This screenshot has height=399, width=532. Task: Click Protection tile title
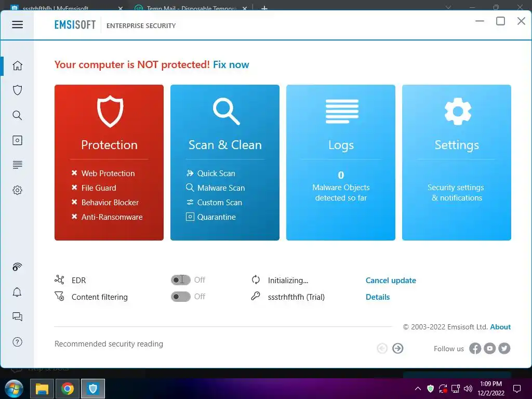click(109, 145)
